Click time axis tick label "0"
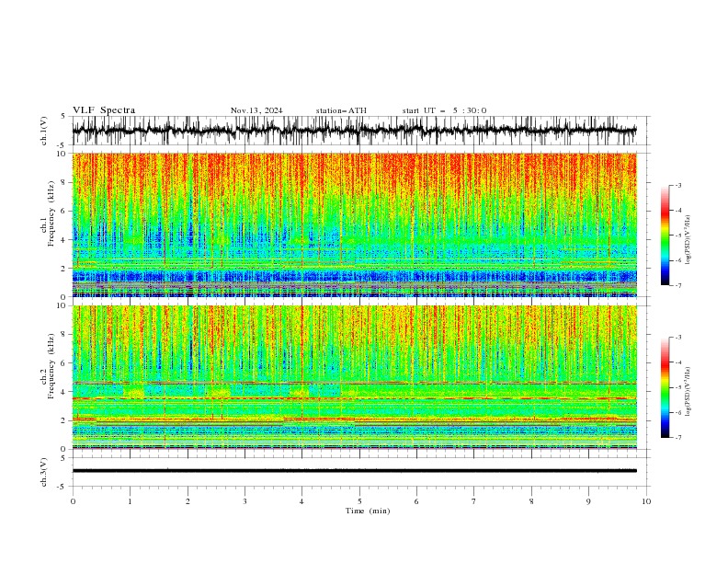The width and height of the screenshot is (728, 563). (73, 501)
